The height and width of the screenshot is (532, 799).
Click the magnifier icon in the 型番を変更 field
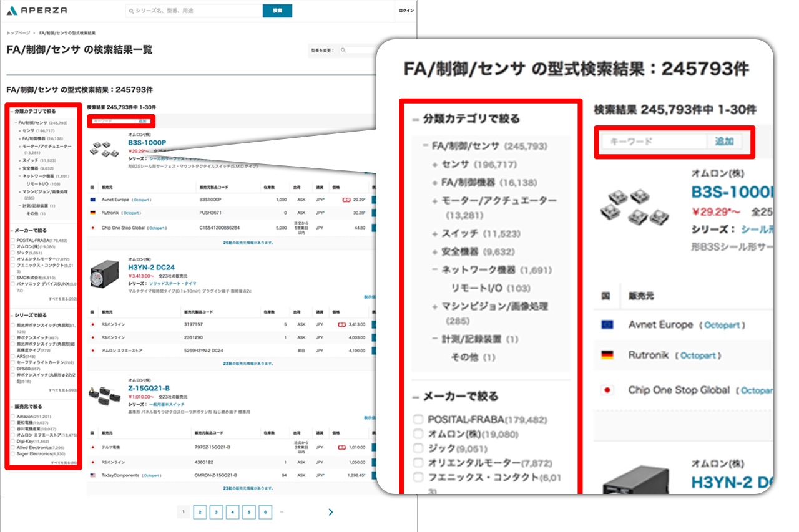pyautogui.click(x=343, y=51)
